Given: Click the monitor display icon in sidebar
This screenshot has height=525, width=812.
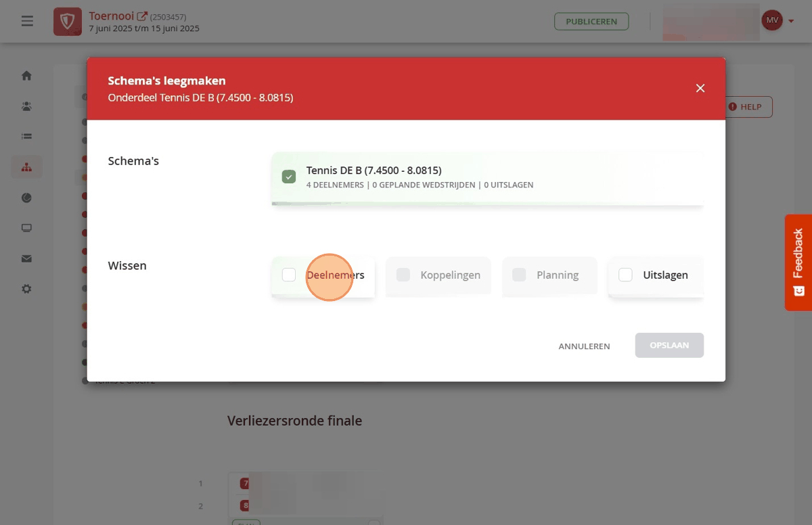Looking at the screenshot, I should click(x=26, y=228).
